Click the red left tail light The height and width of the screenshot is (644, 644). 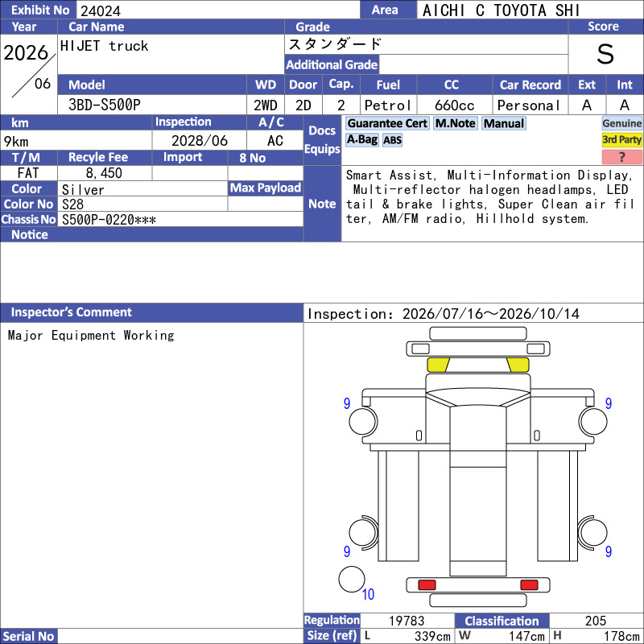(427, 585)
